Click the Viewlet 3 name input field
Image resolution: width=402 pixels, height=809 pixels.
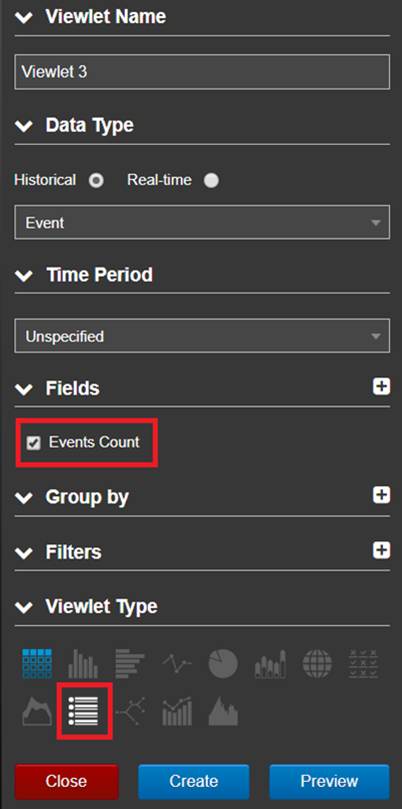click(x=202, y=72)
